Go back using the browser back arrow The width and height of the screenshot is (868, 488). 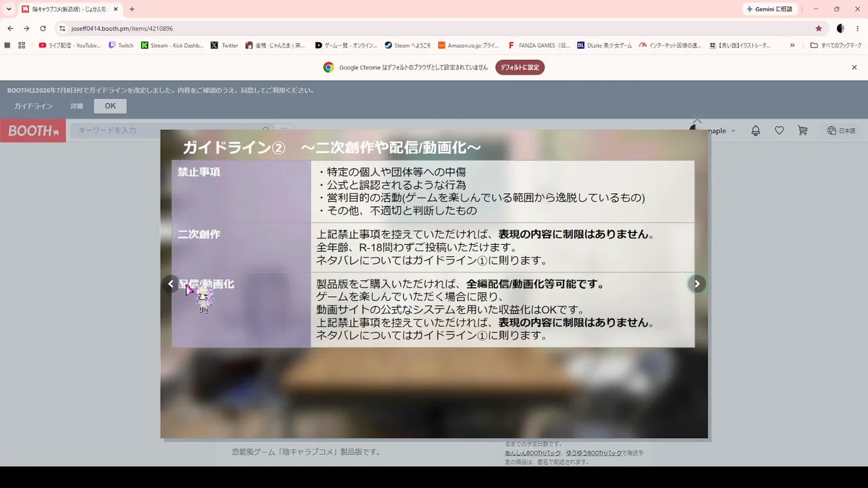coord(10,28)
